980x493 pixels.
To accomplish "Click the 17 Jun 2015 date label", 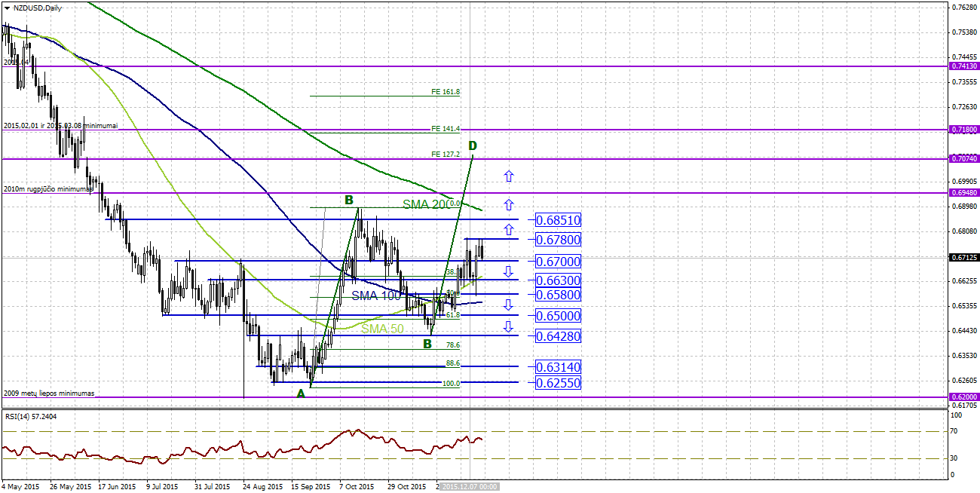I will click(118, 487).
